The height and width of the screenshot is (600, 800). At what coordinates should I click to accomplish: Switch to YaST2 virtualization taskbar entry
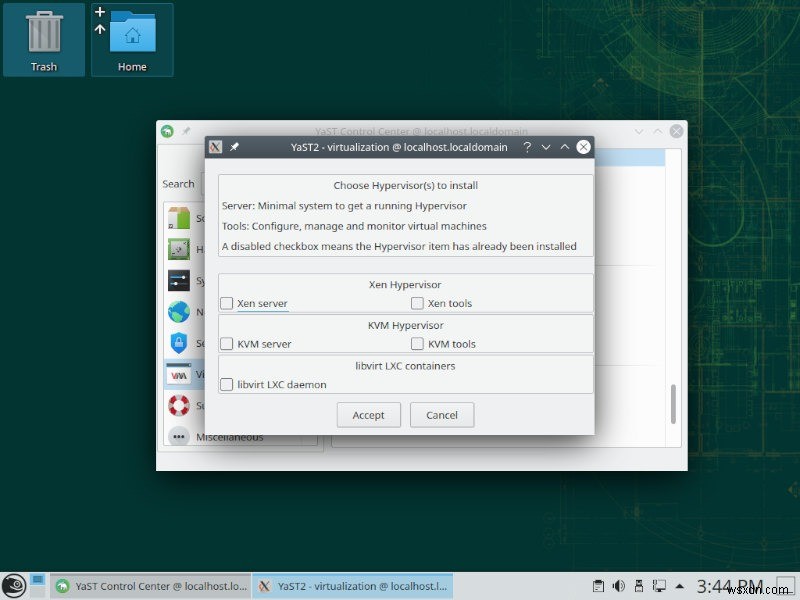pos(353,586)
